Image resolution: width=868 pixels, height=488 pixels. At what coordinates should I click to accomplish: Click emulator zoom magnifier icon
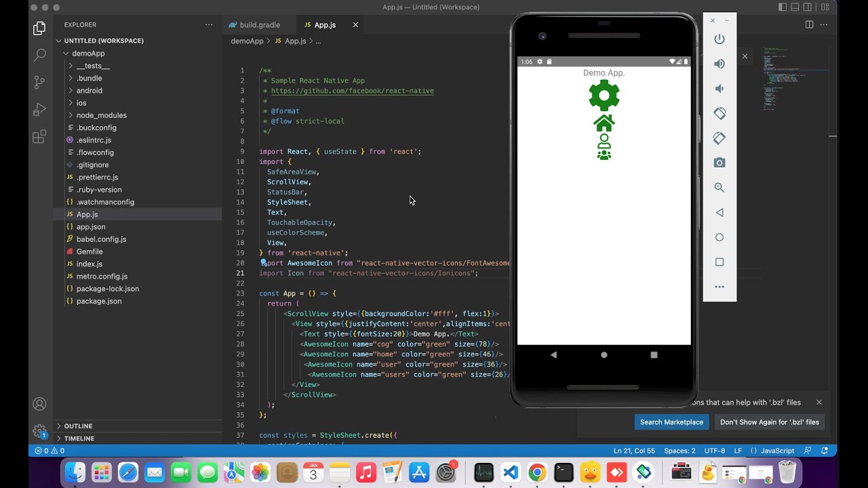[x=719, y=188]
